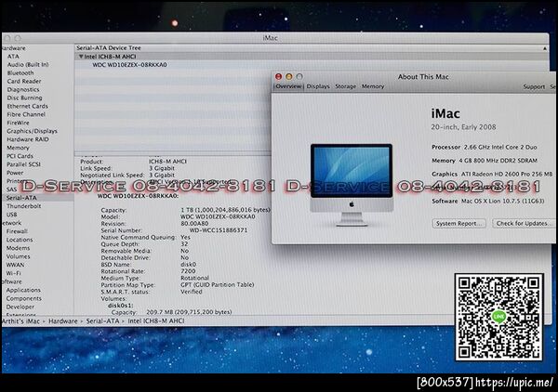Screen dimensions: 558x392
Task: Click the BSD Name value disk0
Action: point(188,265)
